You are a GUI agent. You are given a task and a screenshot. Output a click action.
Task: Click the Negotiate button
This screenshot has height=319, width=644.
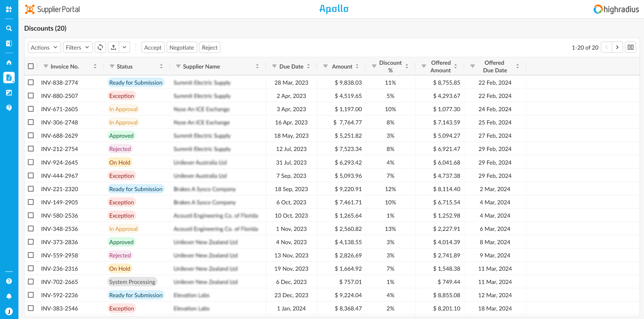[182, 47]
